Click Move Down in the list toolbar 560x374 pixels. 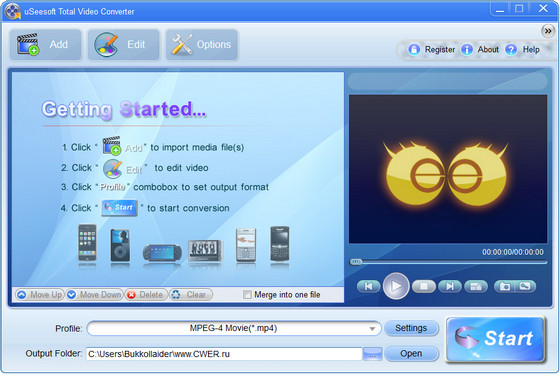point(95,295)
